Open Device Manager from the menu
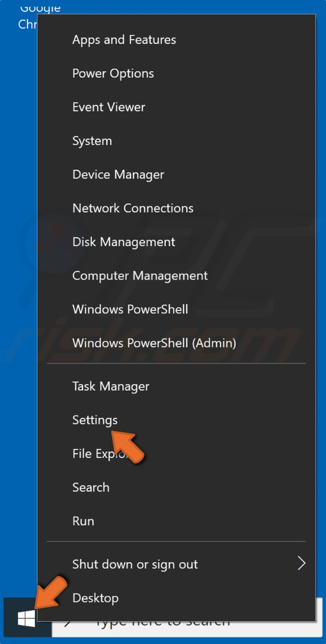326x644 pixels. [x=118, y=174]
